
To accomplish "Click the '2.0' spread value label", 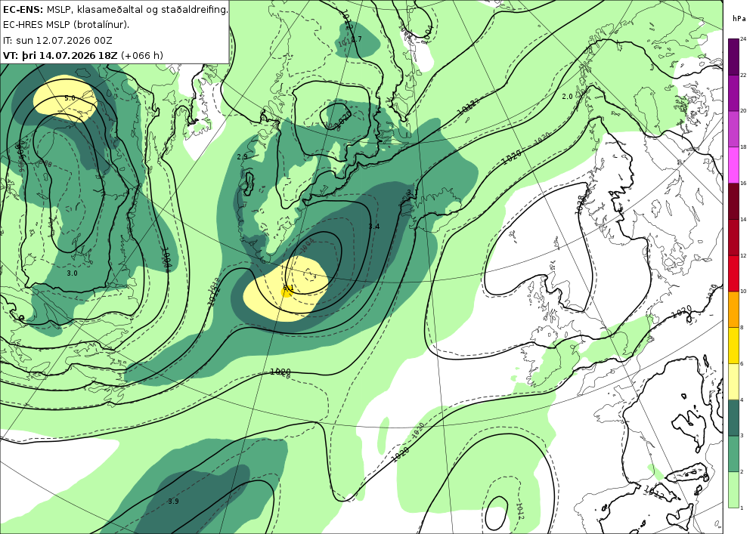I will [x=568, y=97].
